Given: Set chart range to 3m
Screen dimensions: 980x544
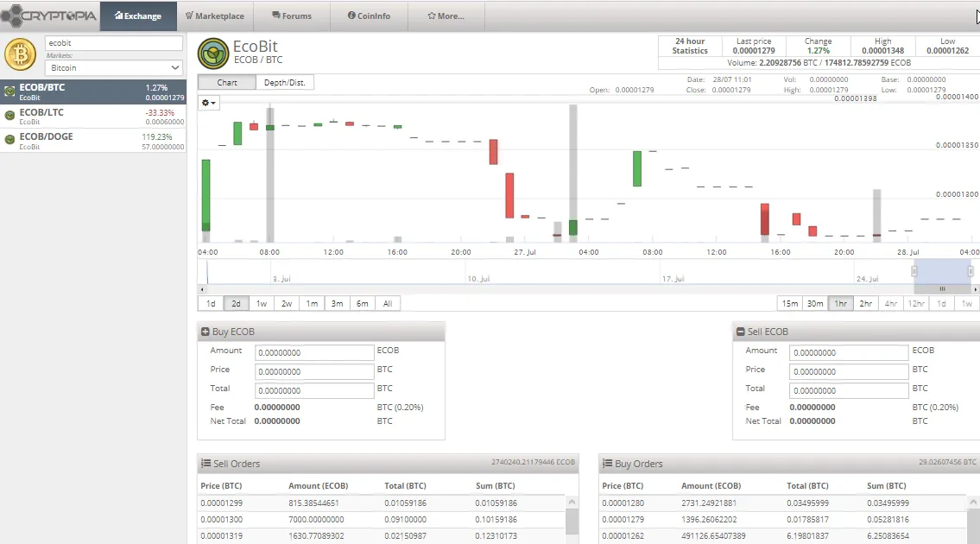Looking at the screenshot, I should coord(337,303).
